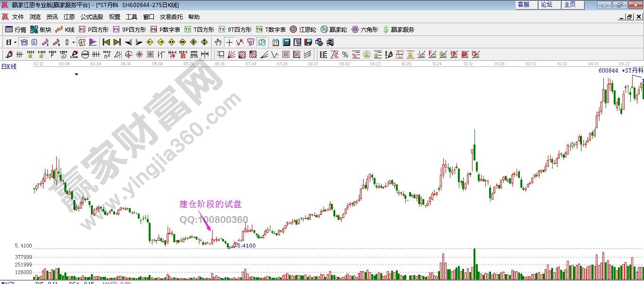Open the 板块 sector panel
Screen dimensions: 644x284
click(x=41, y=29)
